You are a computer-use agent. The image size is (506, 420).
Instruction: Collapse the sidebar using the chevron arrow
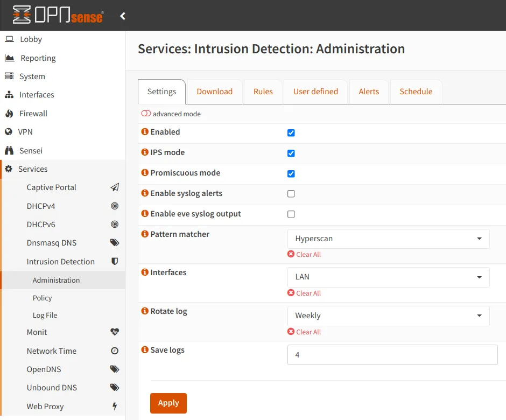coord(123,16)
